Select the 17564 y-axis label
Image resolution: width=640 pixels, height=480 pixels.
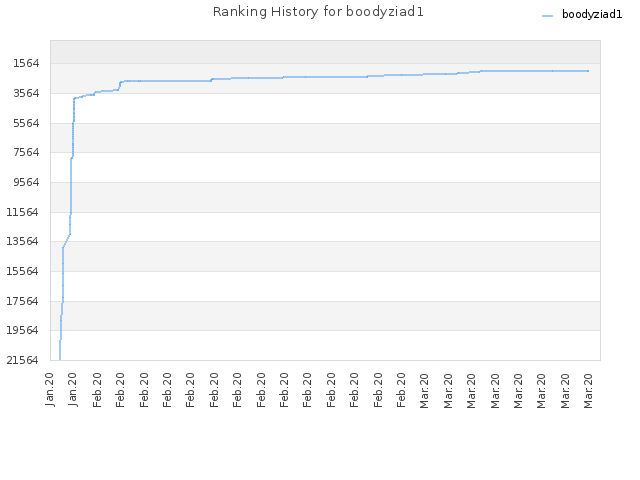coord(22,301)
